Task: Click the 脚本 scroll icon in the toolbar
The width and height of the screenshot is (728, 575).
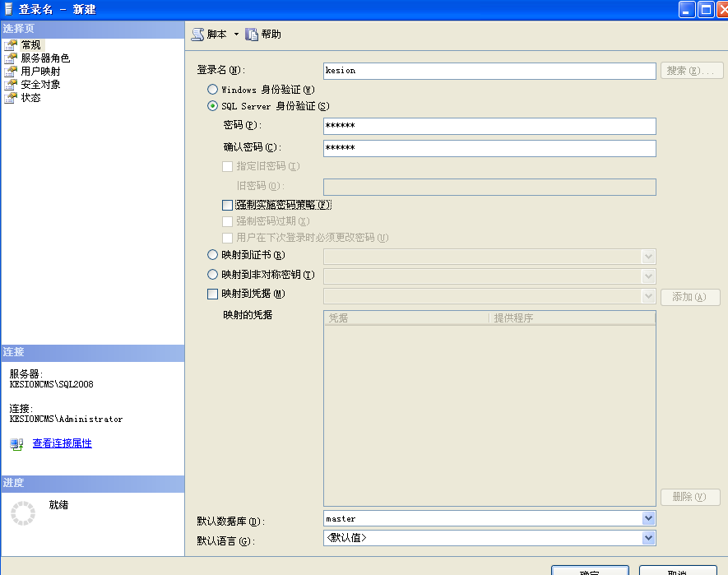Action: pos(197,34)
